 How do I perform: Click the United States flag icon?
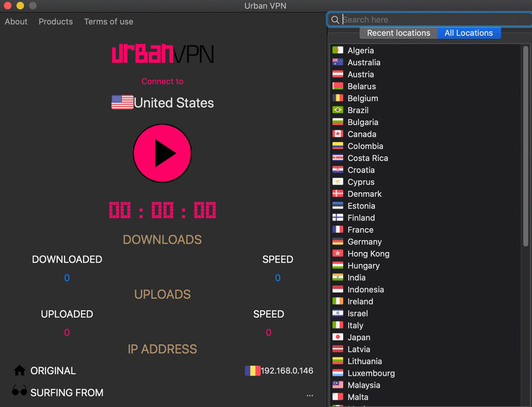point(122,102)
